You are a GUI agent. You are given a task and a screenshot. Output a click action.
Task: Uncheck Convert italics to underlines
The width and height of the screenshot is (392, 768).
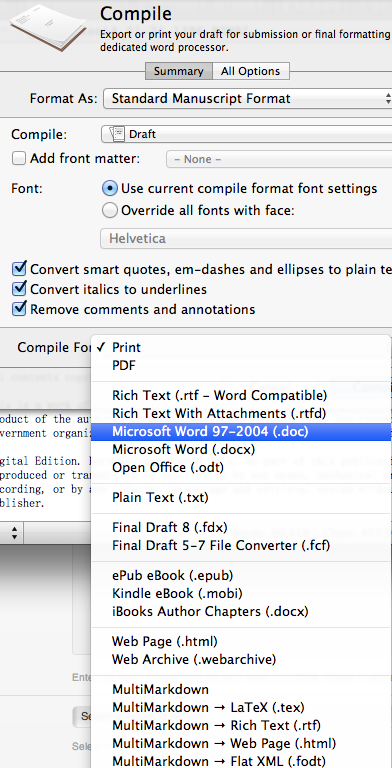[19, 289]
